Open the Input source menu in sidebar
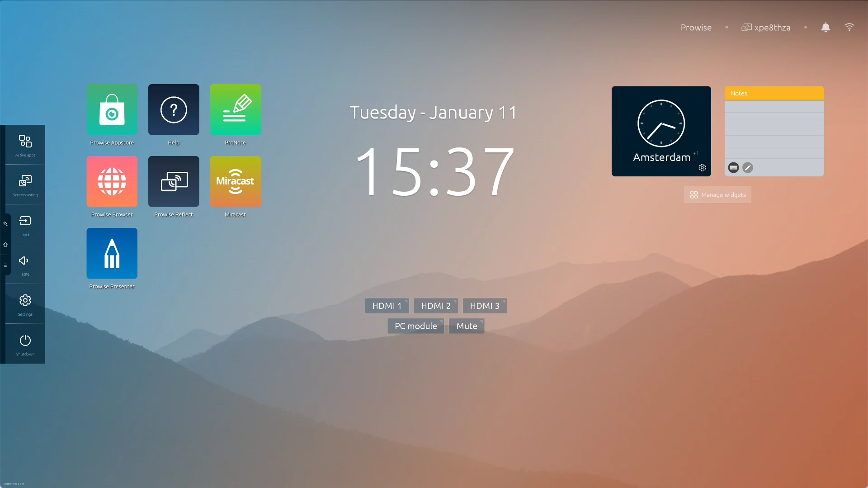Viewport: 868px width, 488px height. (25, 225)
